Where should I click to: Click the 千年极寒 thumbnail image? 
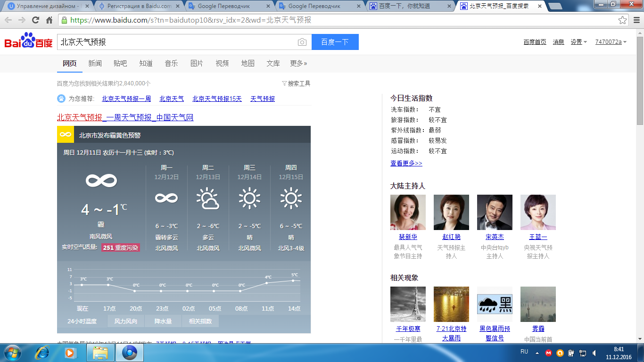tap(408, 304)
